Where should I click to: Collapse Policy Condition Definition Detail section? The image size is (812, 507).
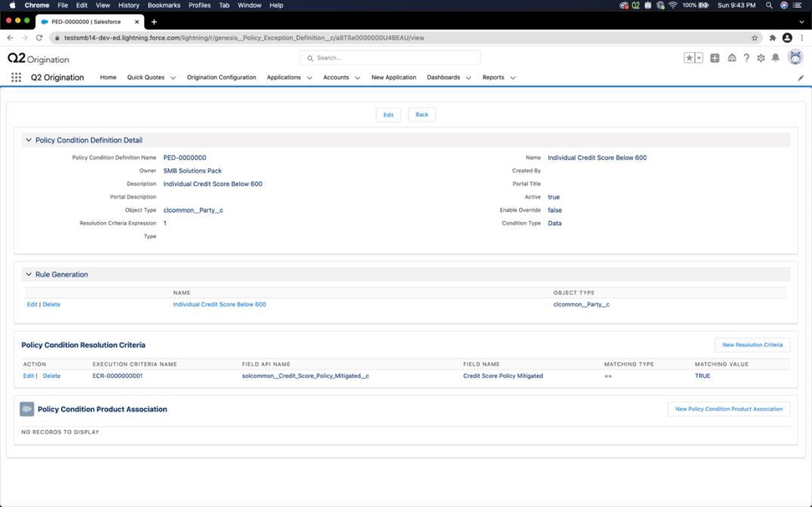pyautogui.click(x=29, y=140)
